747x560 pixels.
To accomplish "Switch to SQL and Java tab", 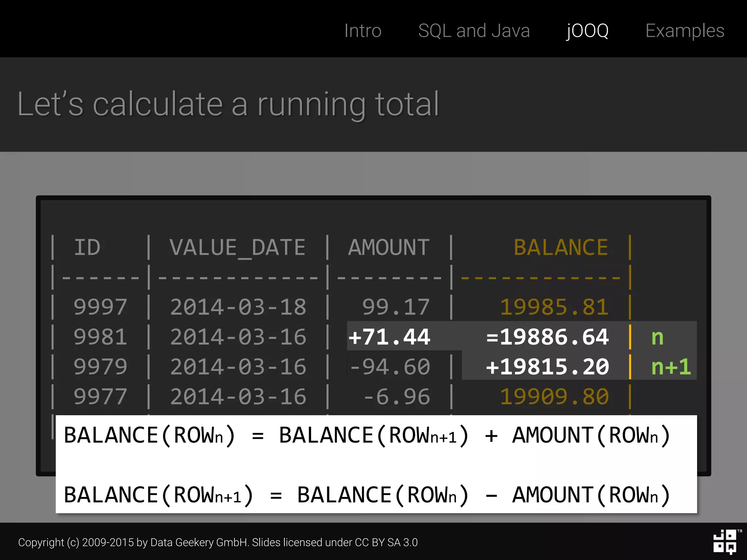I will click(x=474, y=31).
